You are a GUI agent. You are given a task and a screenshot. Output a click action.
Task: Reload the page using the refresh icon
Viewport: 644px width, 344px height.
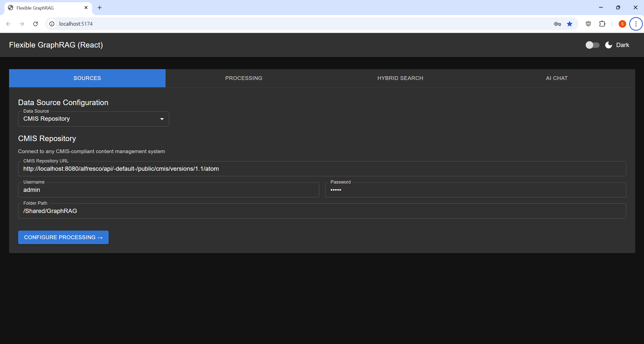(x=35, y=24)
